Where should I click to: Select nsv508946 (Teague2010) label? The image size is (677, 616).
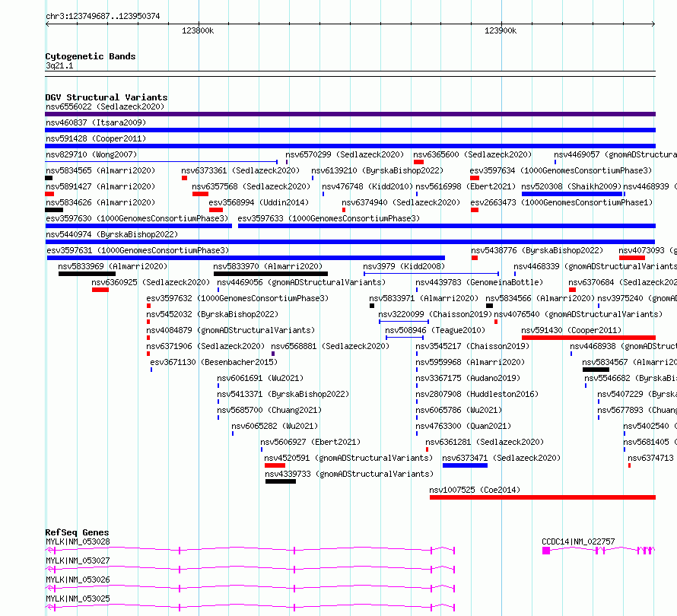pyautogui.click(x=435, y=330)
